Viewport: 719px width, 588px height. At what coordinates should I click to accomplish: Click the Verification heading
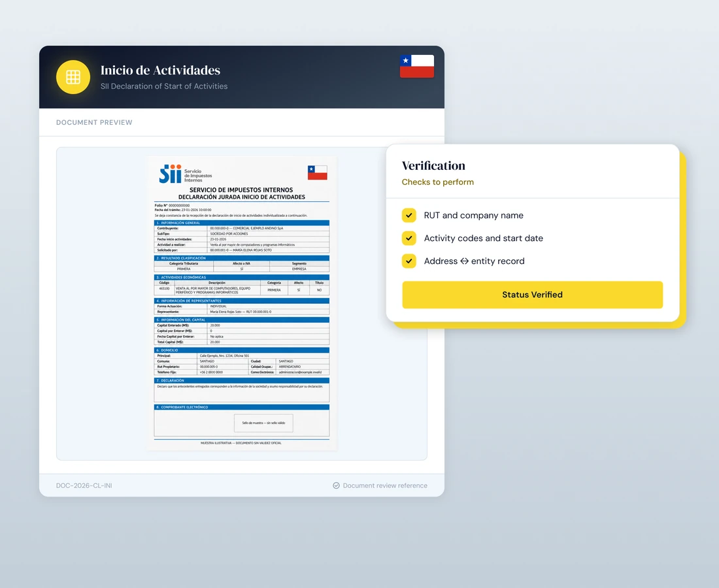pyautogui.click(x=433, y=165)
